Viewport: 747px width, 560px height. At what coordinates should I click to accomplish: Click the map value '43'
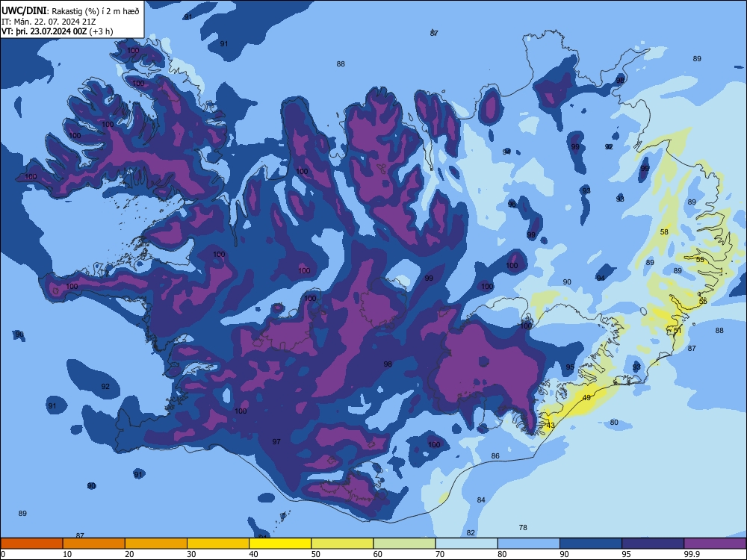coord(551,426)
